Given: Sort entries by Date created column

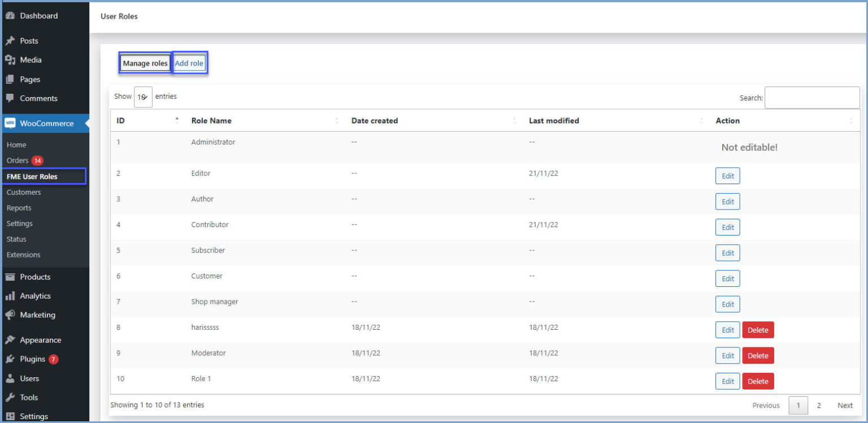Looking at the screenshot, I should (x=514, y=120).
